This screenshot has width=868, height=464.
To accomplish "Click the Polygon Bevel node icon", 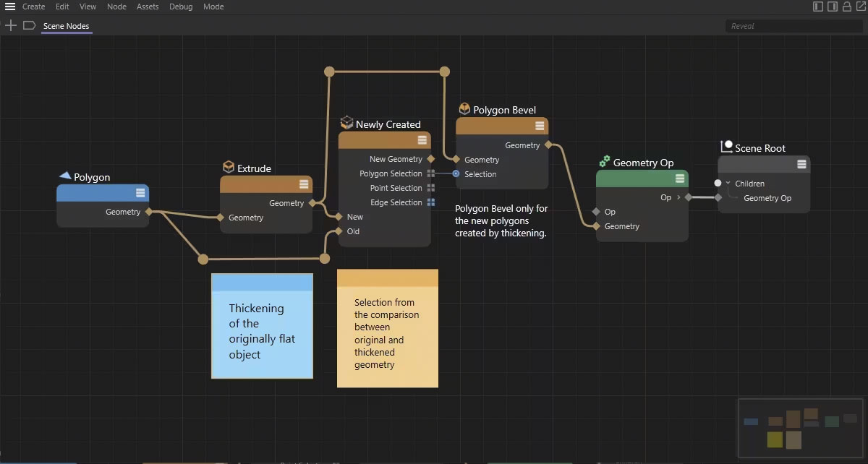I will tap(464, 109).
